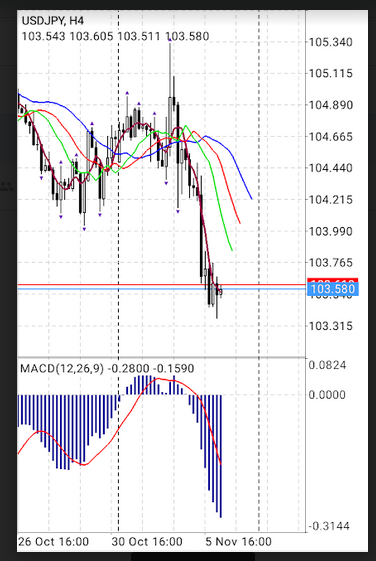Select the 103.315 price axis label

pos(331,326)
